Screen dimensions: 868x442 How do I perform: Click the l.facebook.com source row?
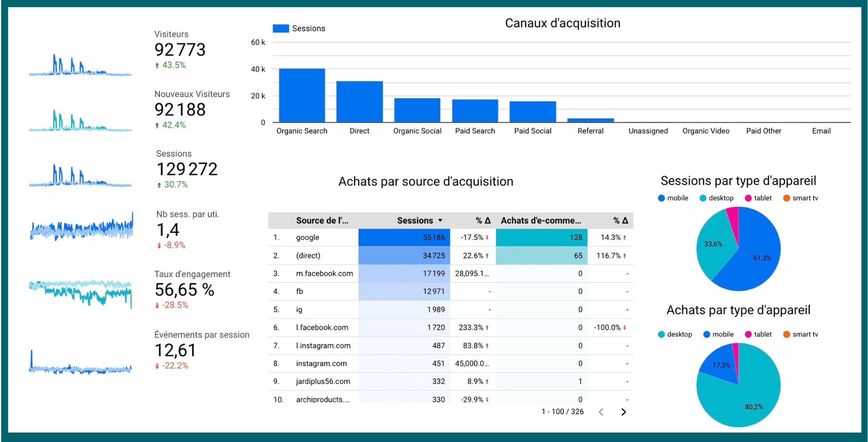(450, 327)
